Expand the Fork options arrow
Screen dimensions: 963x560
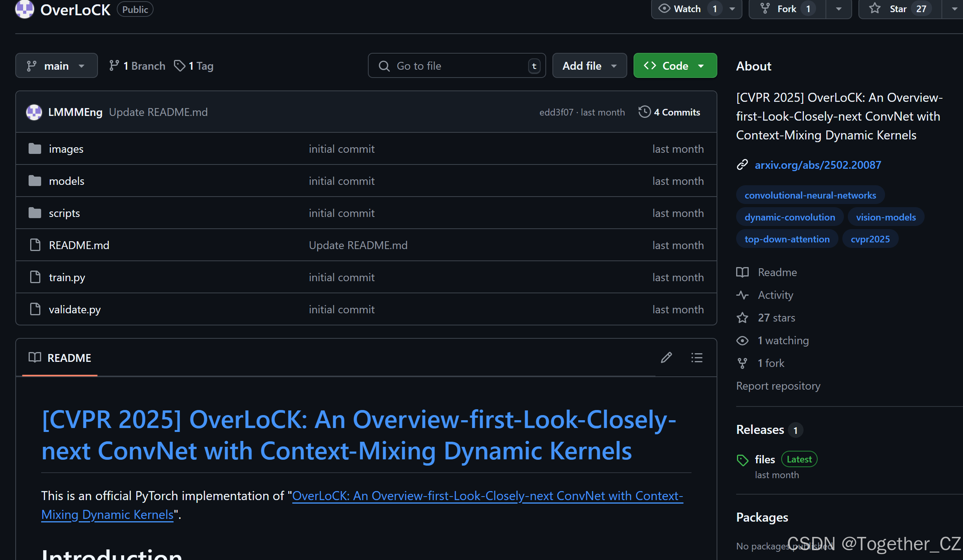(x=838, y=9)
